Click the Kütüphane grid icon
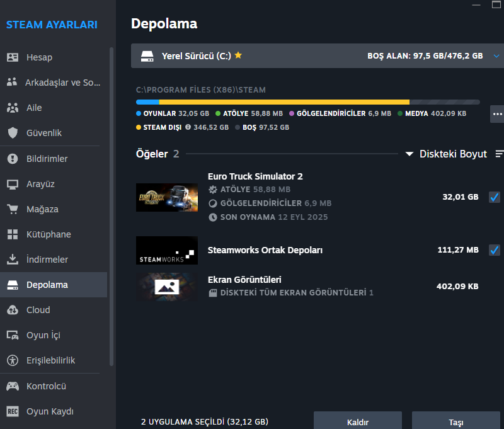 pos(13,234)
